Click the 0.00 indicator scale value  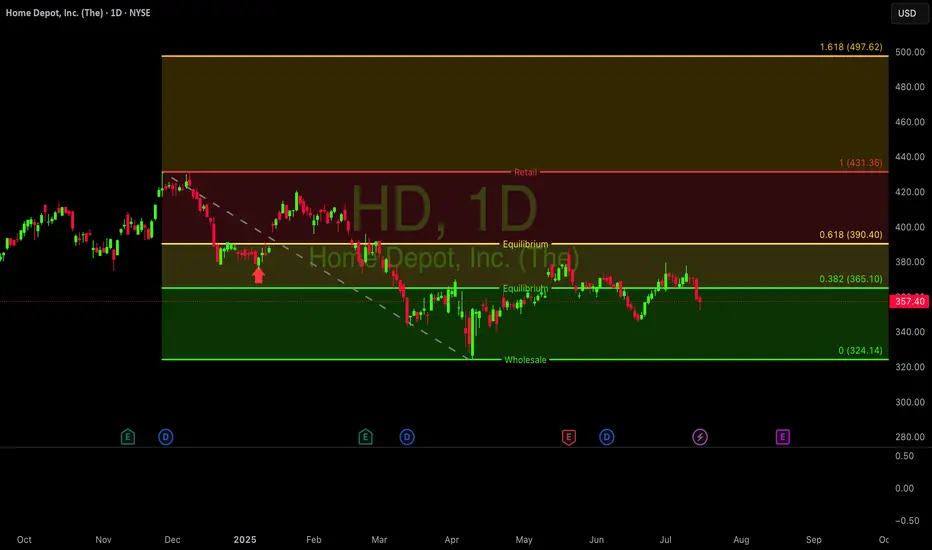tap(905, 488)
